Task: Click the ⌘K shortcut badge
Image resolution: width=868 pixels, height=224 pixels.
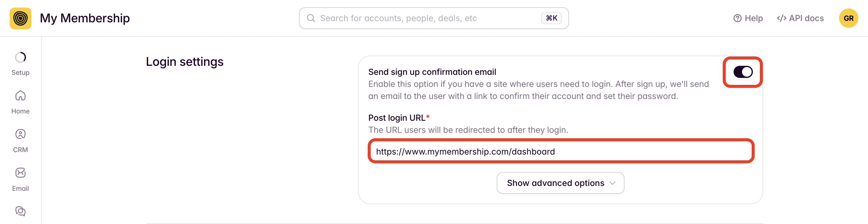Action: point(551,18)
